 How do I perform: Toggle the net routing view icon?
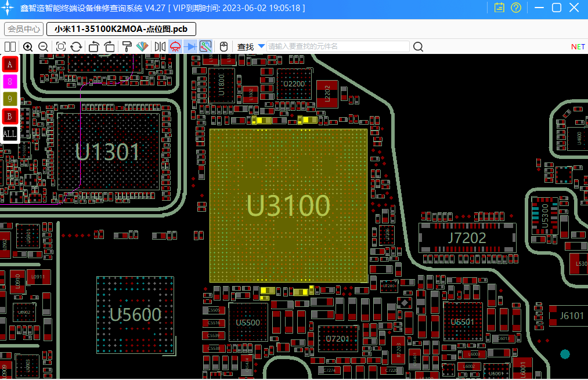205,47
